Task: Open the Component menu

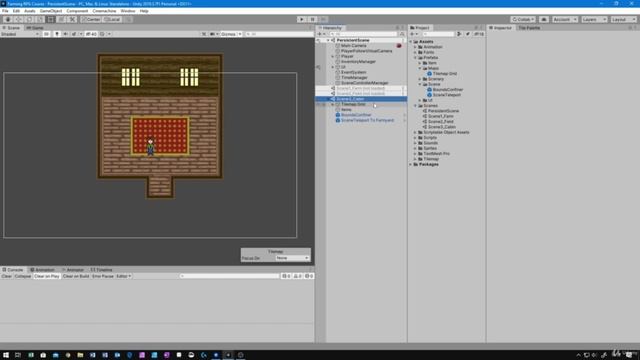Action: click(x=77, y=11)
